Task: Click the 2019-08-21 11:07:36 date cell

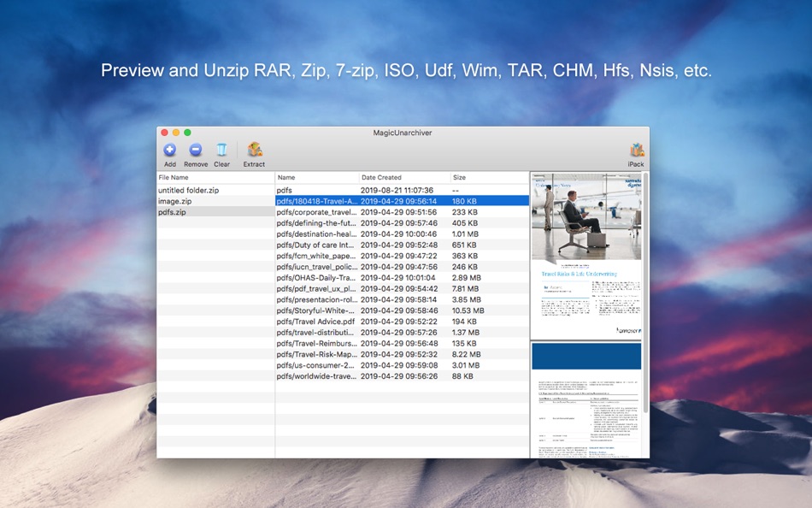Action: pyautogui.click(x=397, y=190)
